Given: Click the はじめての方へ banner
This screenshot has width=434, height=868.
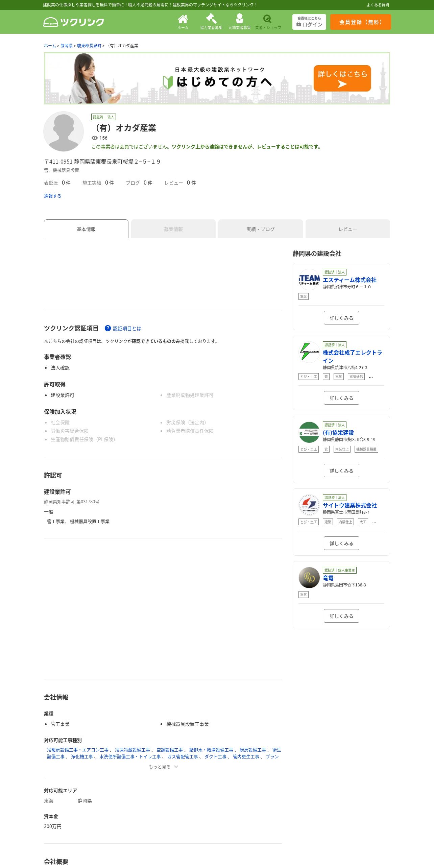Looking at the screenshot, I should [217, 78].
